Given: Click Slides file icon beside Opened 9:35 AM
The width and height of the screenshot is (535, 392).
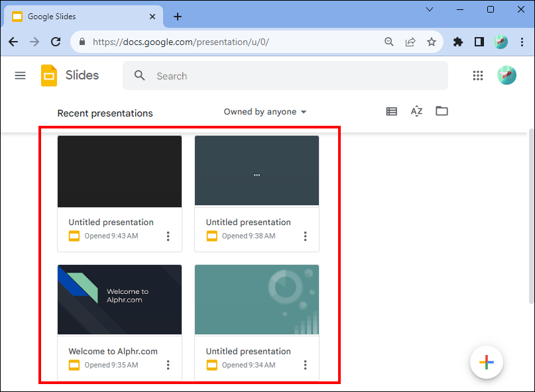Looking at the screenshot, I should pyautogui.click(x=74, y=365).
